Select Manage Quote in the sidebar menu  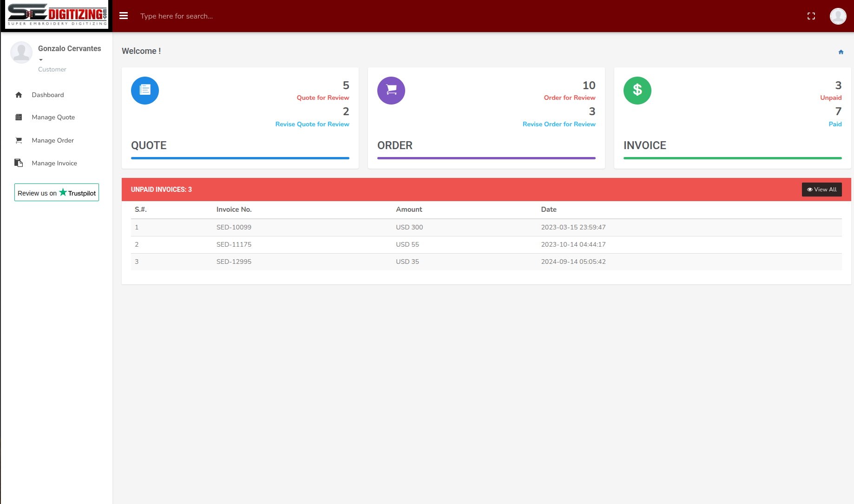click(53, 117)
